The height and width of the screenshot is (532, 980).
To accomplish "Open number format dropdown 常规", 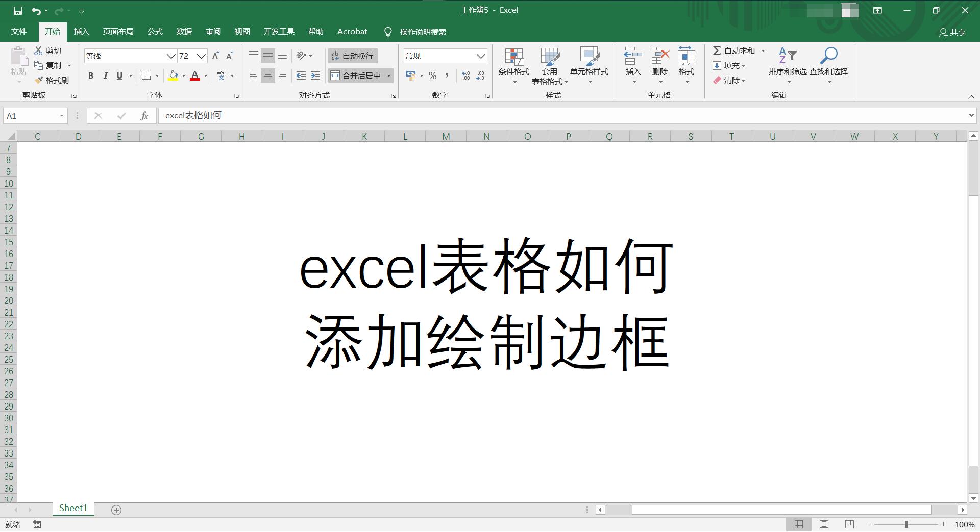I will click(x=480, y=56).
